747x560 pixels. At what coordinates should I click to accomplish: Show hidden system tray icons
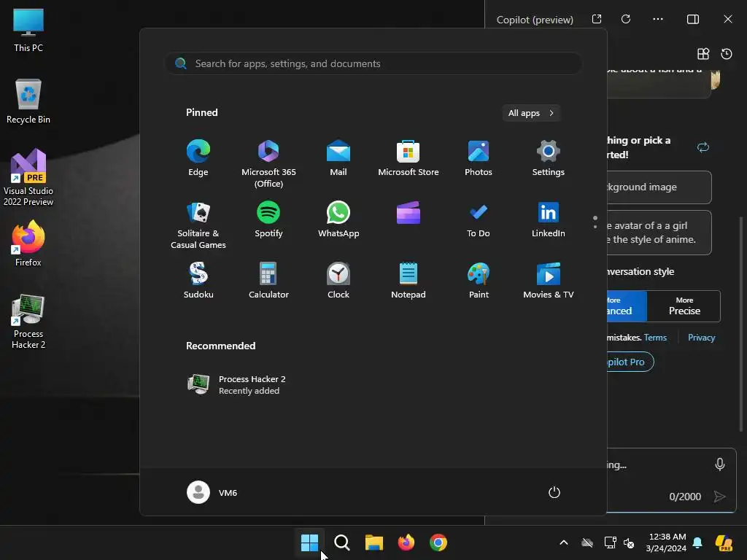tap(564, 542)
